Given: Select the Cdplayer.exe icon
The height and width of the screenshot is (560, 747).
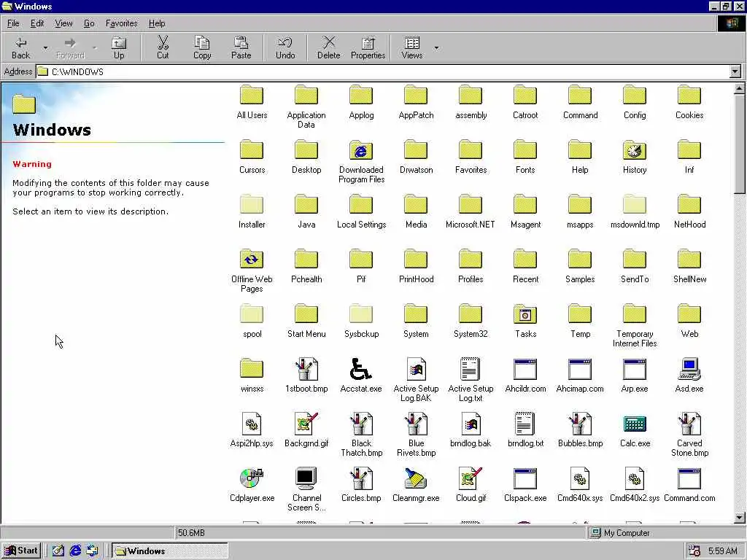Looking at the screenshot, I should click(252, 479).
